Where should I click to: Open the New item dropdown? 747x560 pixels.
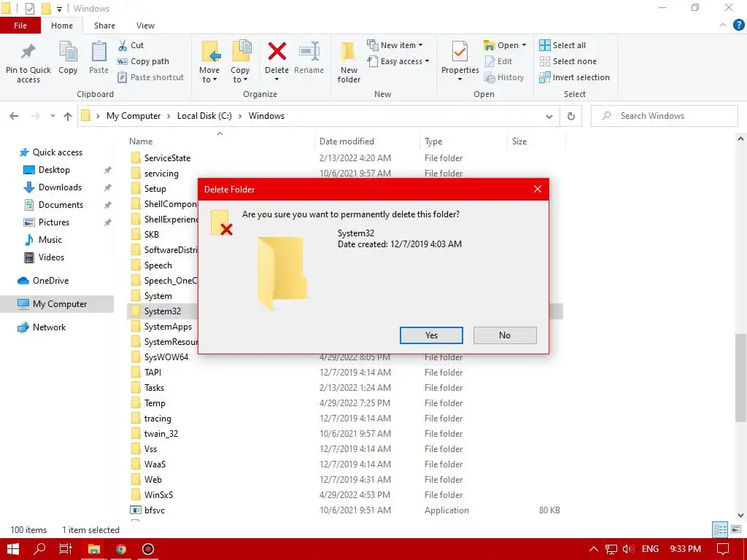(x=395, y=45)
